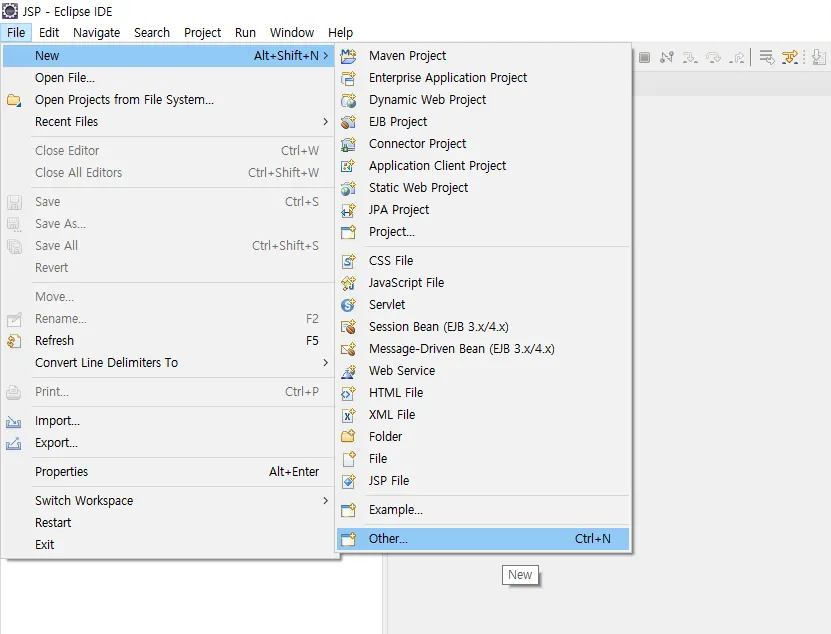Select Folder in the New submenu

coord(483,437)
